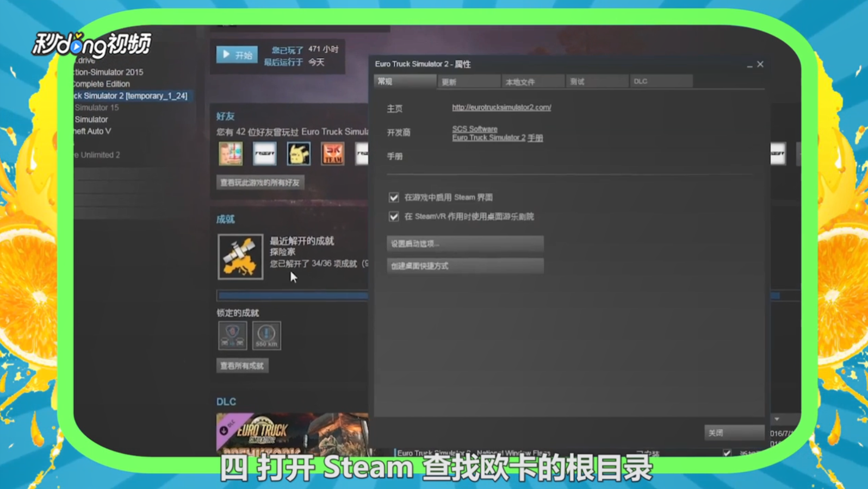Image resolution: width=868 pixels, height=489 pixels.
Task: Select Complete Edition in the library list
Action: [x=102, y=84]
